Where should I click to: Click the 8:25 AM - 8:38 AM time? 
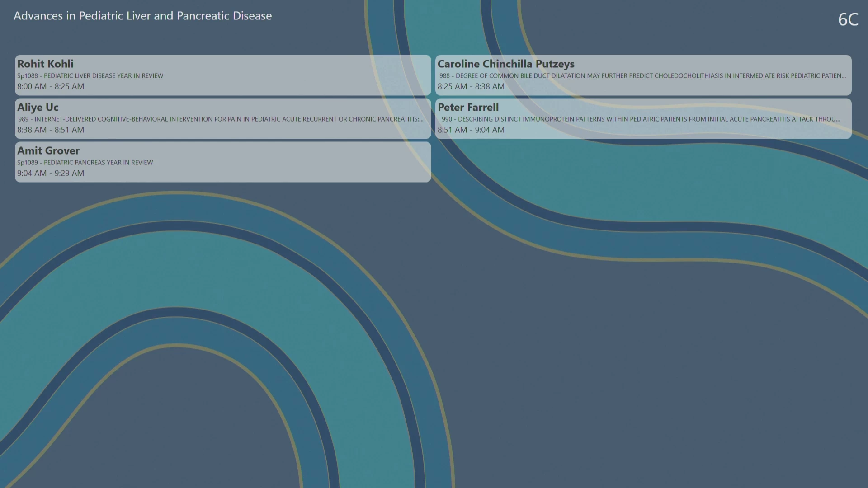pos(471,86)
